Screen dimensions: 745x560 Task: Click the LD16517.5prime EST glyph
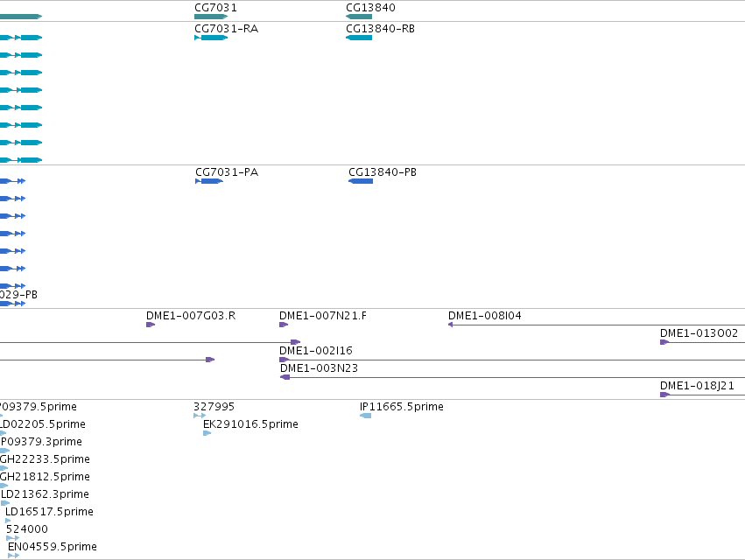point(8,521)
